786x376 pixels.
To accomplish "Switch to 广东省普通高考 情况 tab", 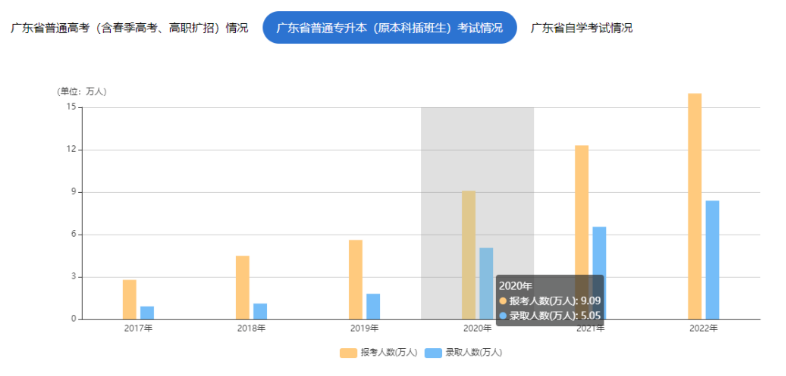I will click(129, 28).
